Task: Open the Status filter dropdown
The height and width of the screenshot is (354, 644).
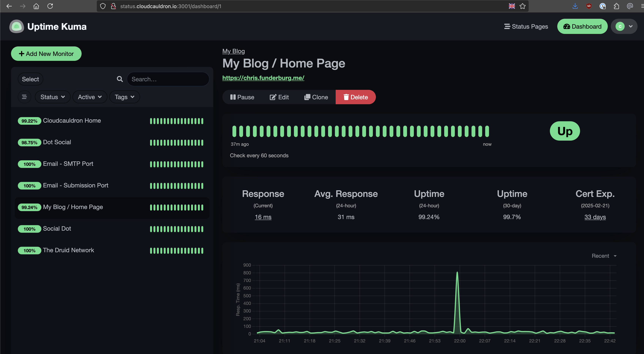Action: [53, 97]
